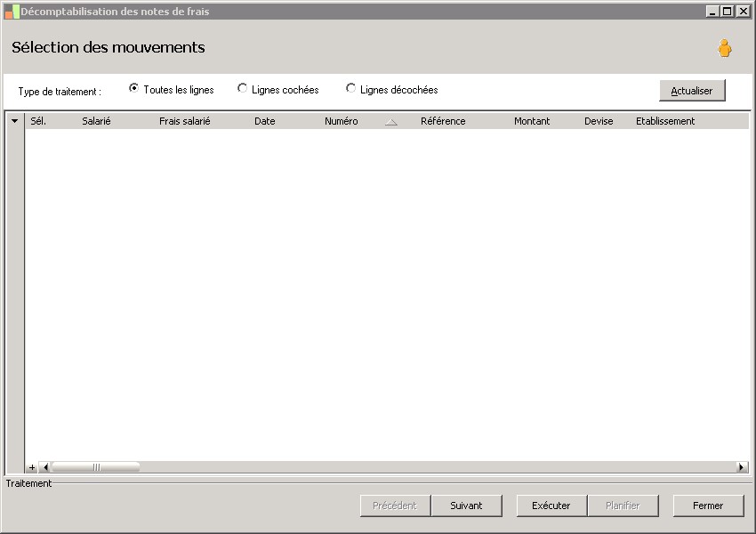This screenshot has height=534, width=756.
Task: Maximize the Décomptabilisation window
Action: click(x=728, y=11)
